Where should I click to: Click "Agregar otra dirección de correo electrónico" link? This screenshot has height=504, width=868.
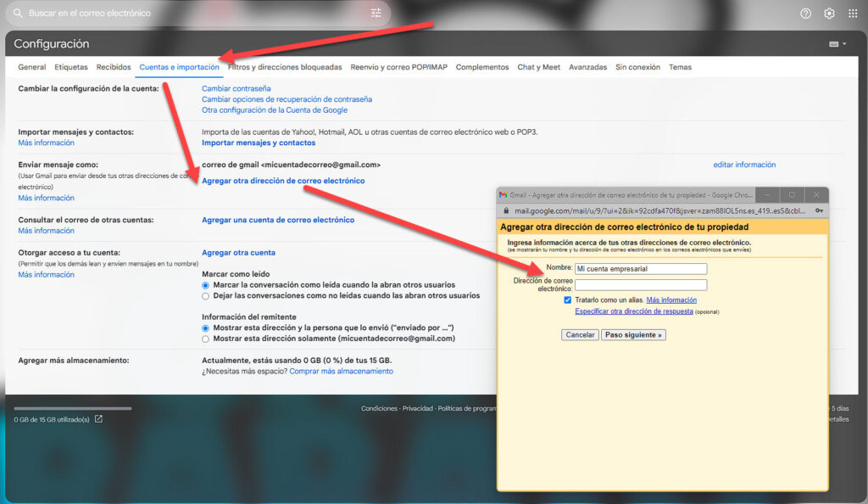tap(283, 181)
